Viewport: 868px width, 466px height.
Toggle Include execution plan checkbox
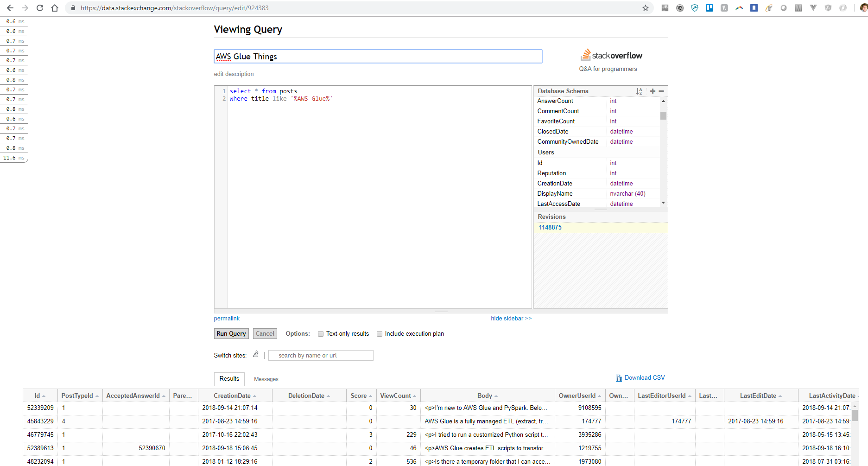click(x=380, y=334)
